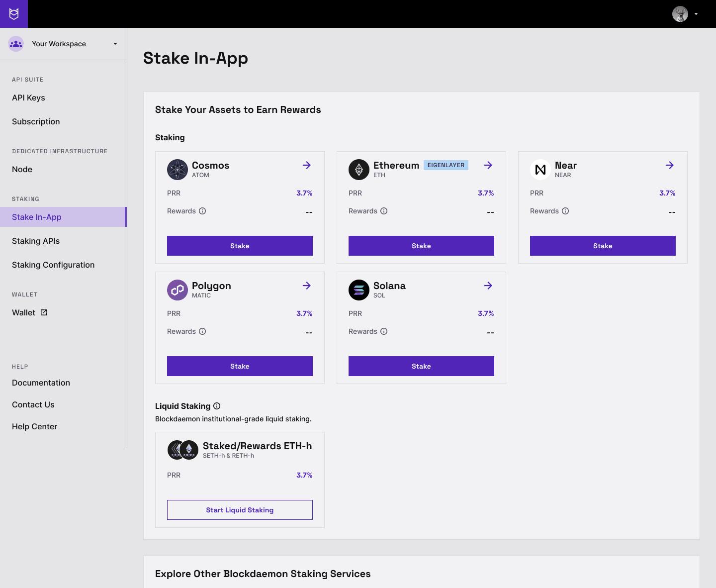
Task: Show Liquid Staking info tooltip icon
Action: (x=217, y=406)
